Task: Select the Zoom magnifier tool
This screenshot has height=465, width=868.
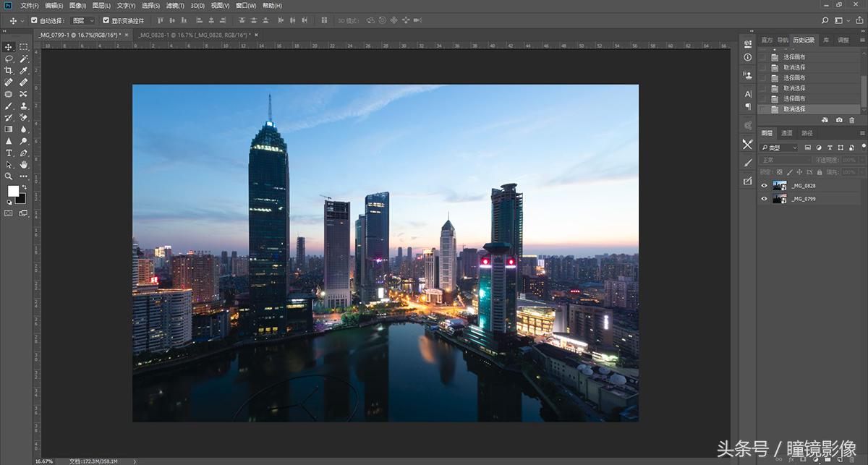Action: [9, 176]
